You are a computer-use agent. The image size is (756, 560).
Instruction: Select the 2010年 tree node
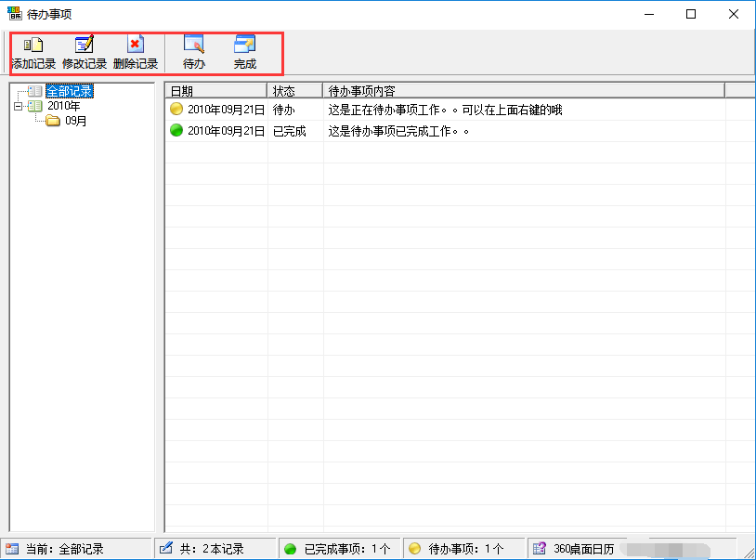[x=63, y=106]
